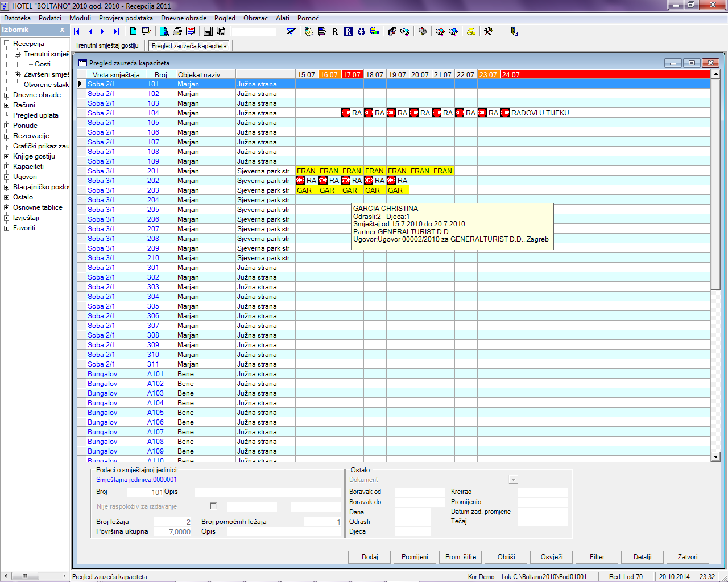Click the floppy disk save icon
Screen dimensions: 728x582
click(x=208, y=32)
